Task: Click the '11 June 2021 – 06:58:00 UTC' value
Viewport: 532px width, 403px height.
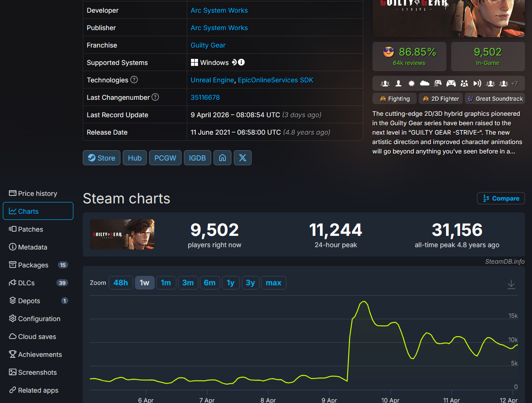Action: coord(236,132)
